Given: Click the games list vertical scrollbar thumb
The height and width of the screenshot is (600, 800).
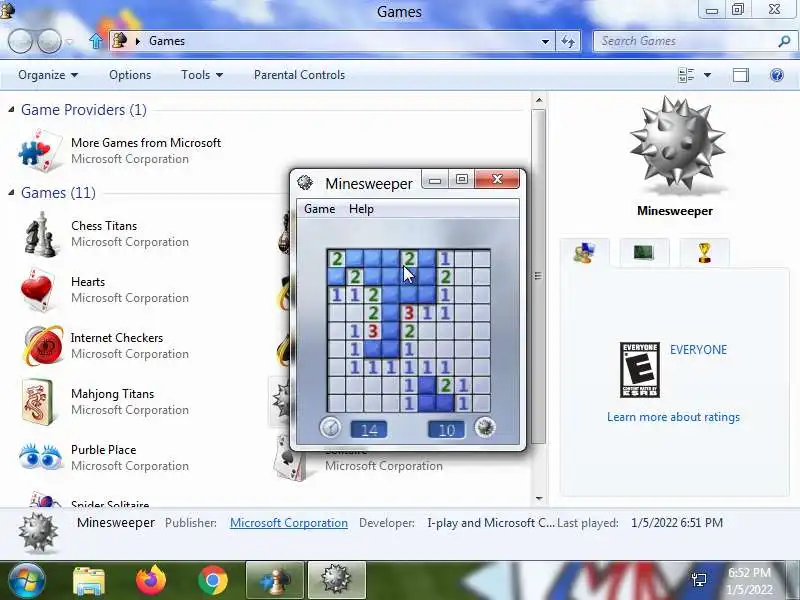Looking at the screenshot, I should pyautogui.click(x=539, y=276).
